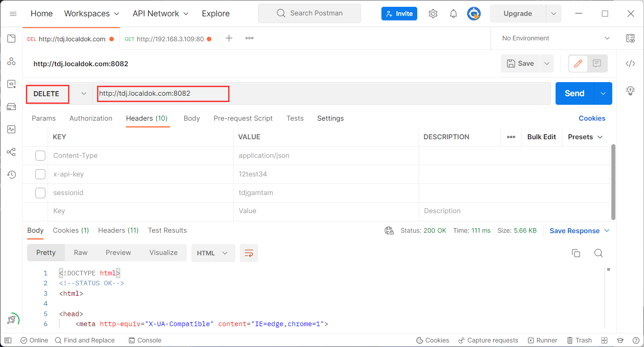
Task: Open Environments sidebar icon
Action: (11, 84)
